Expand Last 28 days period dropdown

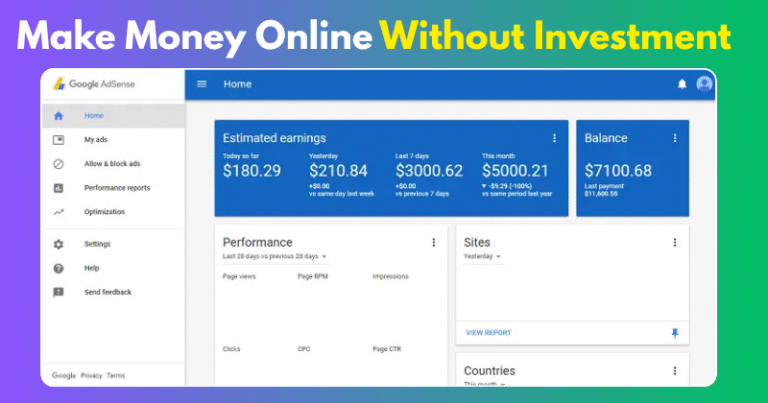[x=274, y=256]
